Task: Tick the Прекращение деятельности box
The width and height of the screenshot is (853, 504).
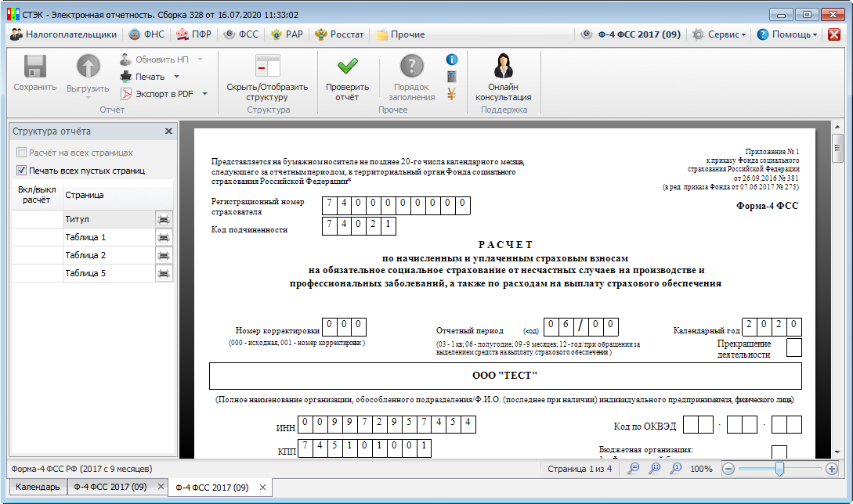Action: pyautogui.click(x=793, y=347)
